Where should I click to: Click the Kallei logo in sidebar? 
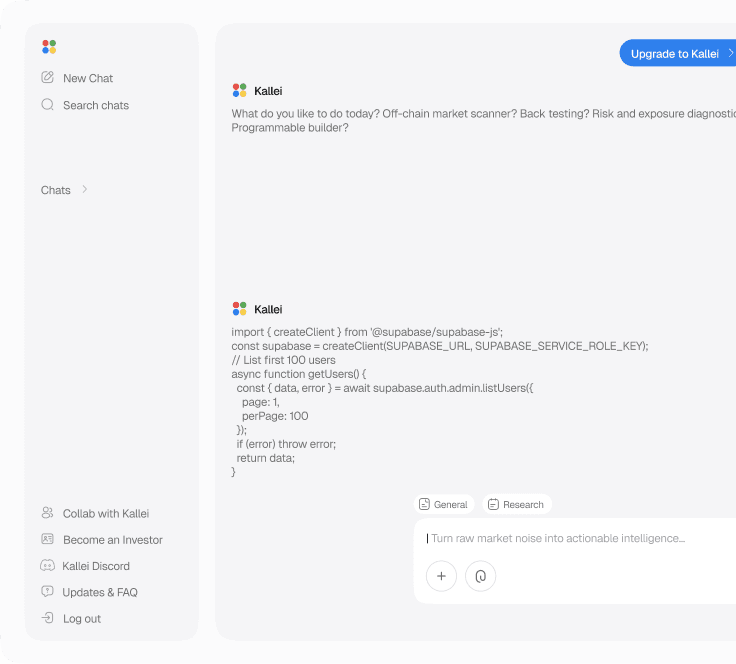tap(49, 47)
